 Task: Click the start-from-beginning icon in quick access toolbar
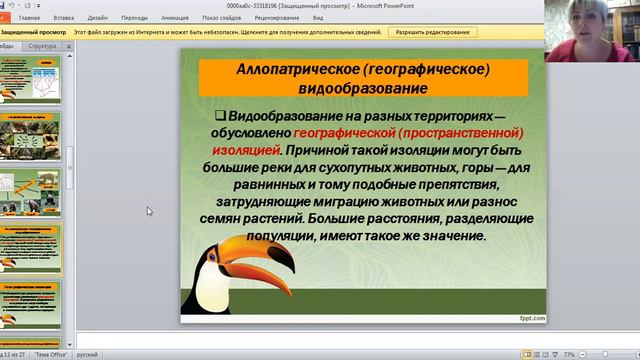coord(27,6)
